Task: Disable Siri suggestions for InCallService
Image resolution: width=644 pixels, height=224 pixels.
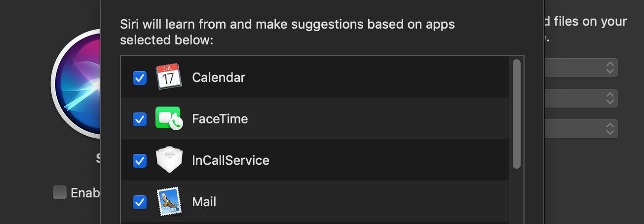Action: (x=140, y=160)
